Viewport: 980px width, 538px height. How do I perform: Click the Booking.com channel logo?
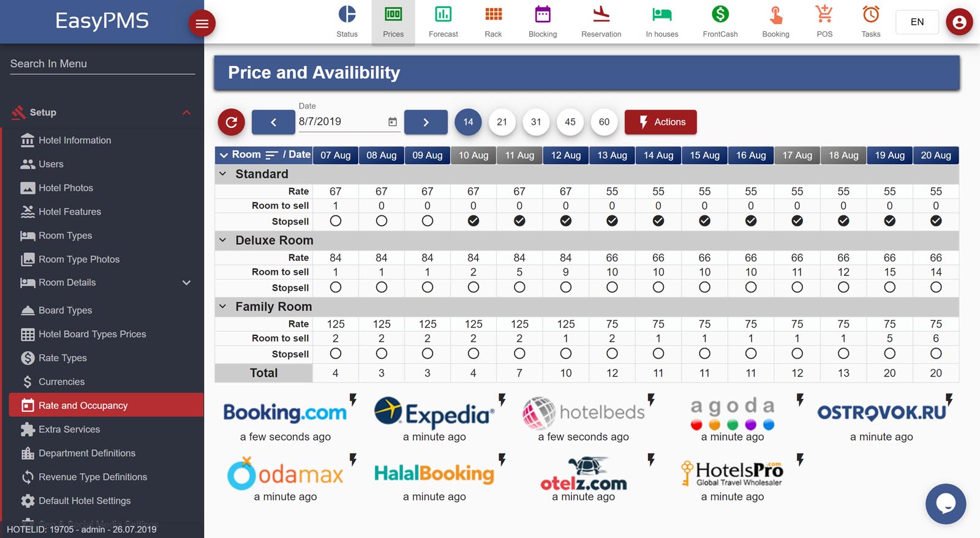click(285, 413)
